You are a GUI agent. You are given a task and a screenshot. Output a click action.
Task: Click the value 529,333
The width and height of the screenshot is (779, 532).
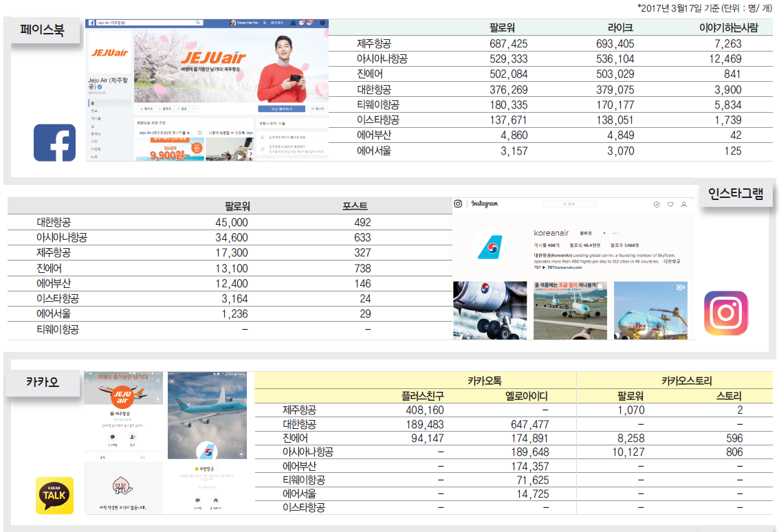(x=509, y=59)
